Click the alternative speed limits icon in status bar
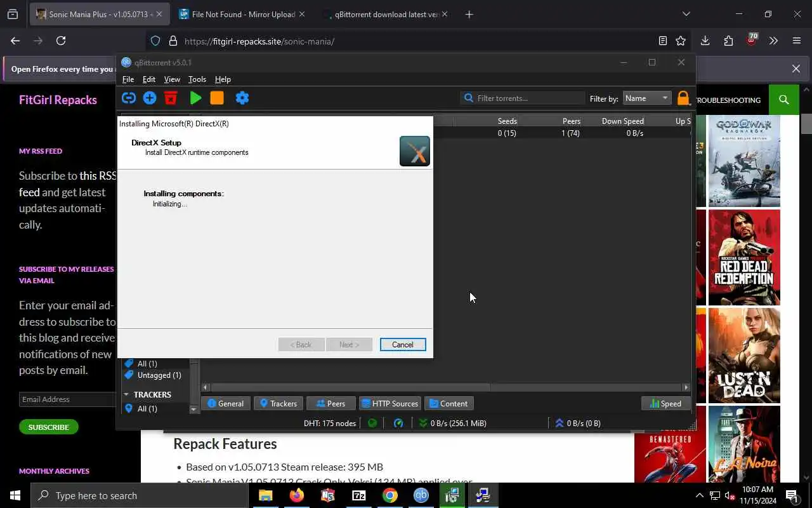This screenshot has height=508, width=812. click(398, 423)
